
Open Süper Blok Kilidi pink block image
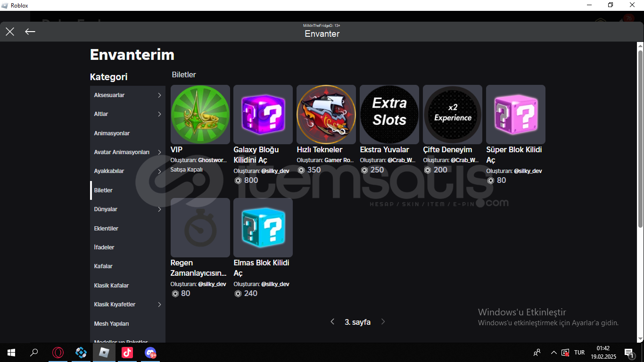pyautogui.click(x=516, y=115)
